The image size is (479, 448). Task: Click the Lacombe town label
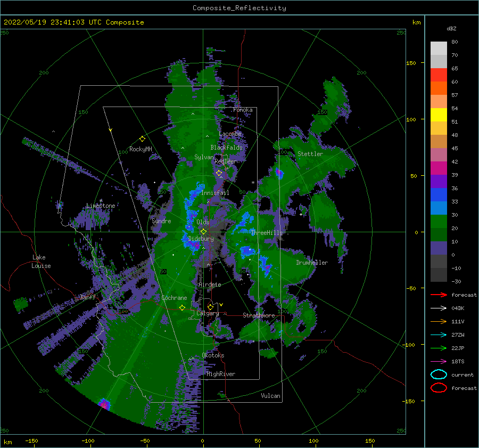click(x=230, y=134)
